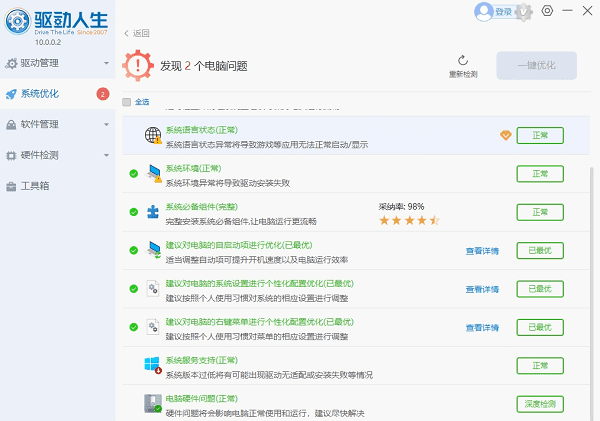600x421 pixels.
Task: Click the globe icon for 系统语言状态
Action: (153, 135)
